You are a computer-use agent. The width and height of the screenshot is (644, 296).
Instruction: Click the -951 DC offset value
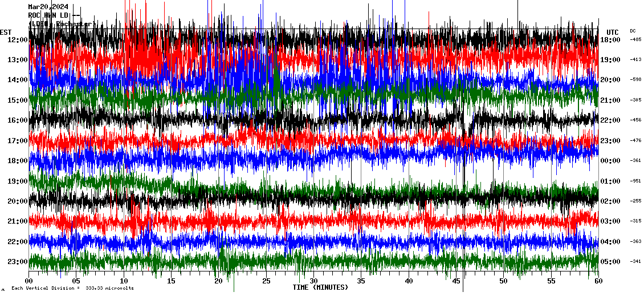pos(635,181)
